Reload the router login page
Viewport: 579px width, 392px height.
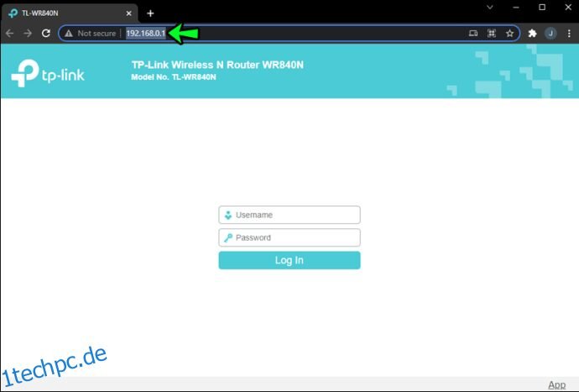[46, 34]
